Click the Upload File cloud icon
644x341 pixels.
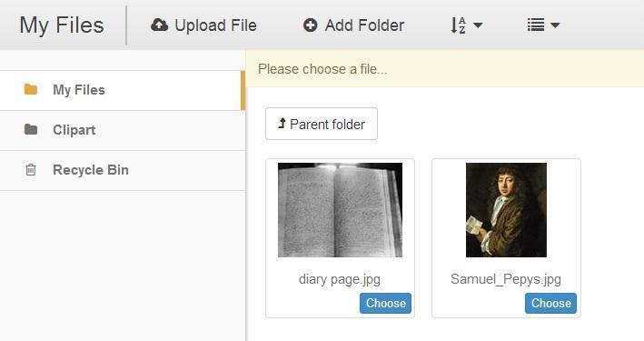[x=159, y=25]
